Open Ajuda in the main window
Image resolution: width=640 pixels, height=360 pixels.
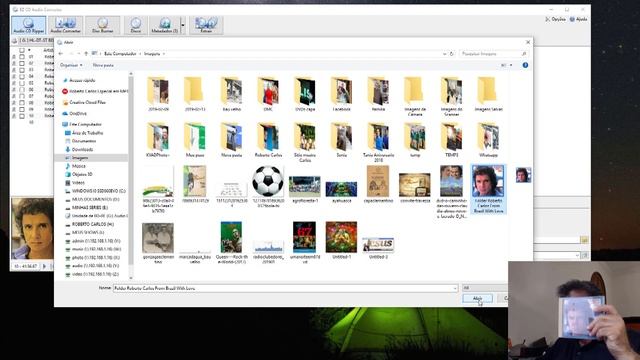[578, 19]
